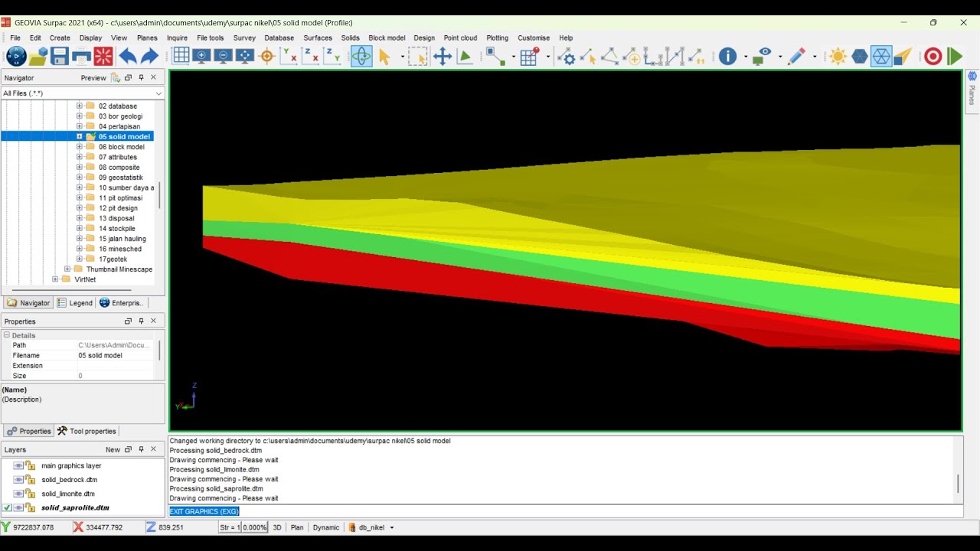This screenshot has height=551, width=980.
Task: Select the yellow arrow selection tool
Action: click(384, 56)
